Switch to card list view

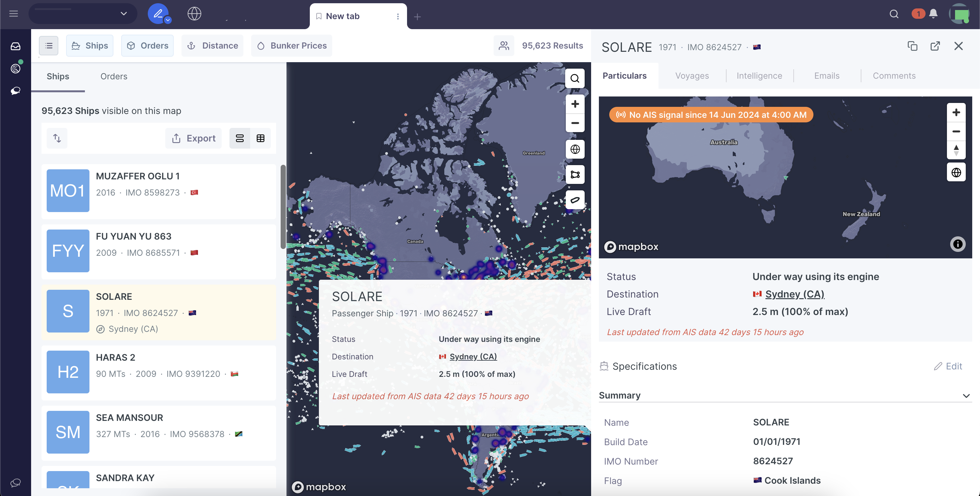pyautogui.click(x=240, y=138)
